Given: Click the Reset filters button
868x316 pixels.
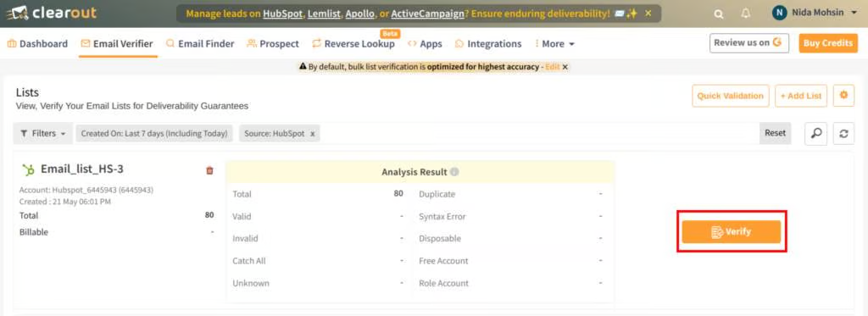Looking at the screenshot, I should pos(775,133).
